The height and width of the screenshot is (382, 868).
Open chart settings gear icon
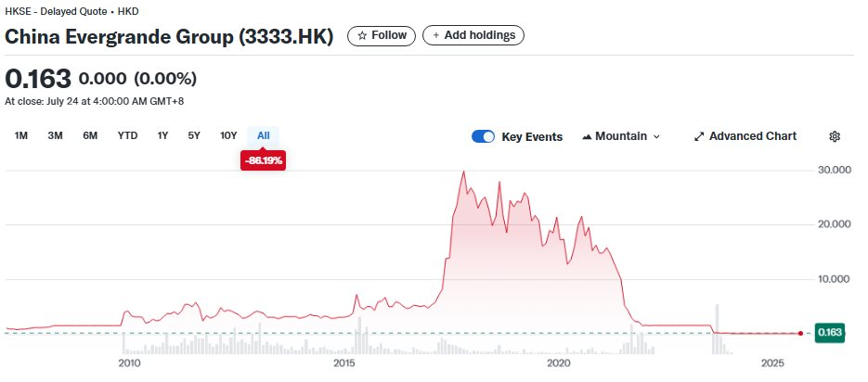(x=834, y=136)
